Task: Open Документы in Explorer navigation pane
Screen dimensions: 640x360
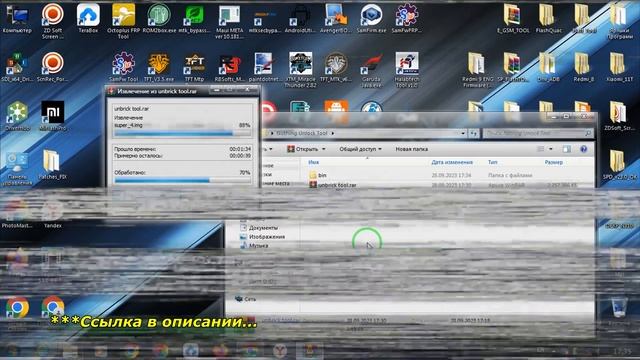Action: 258,227
